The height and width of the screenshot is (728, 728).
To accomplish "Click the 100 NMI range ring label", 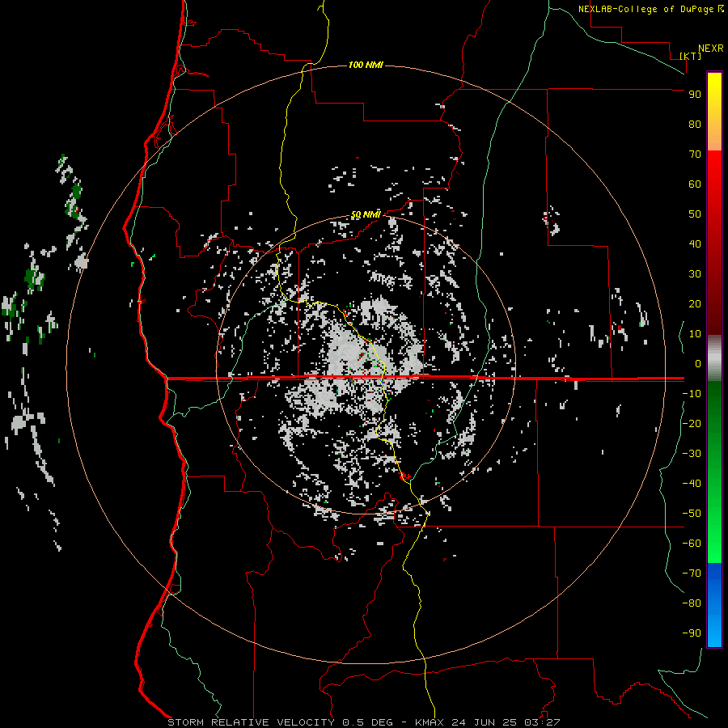I will [366, 65].
